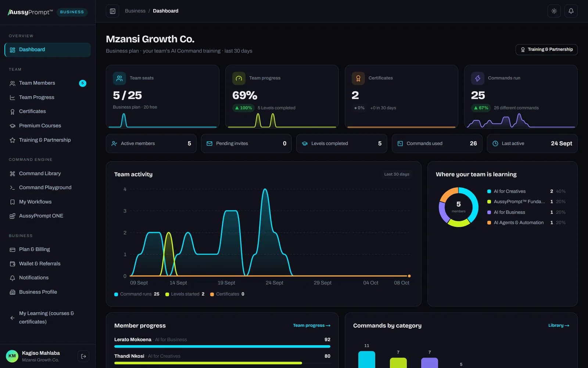Open Plan & Billing

[47, 250]
